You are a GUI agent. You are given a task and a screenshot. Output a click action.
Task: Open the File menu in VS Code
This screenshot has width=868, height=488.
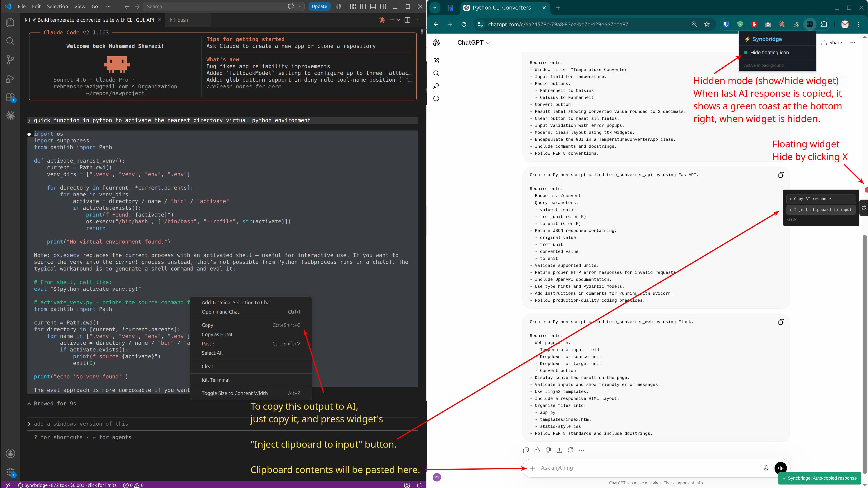22,7
